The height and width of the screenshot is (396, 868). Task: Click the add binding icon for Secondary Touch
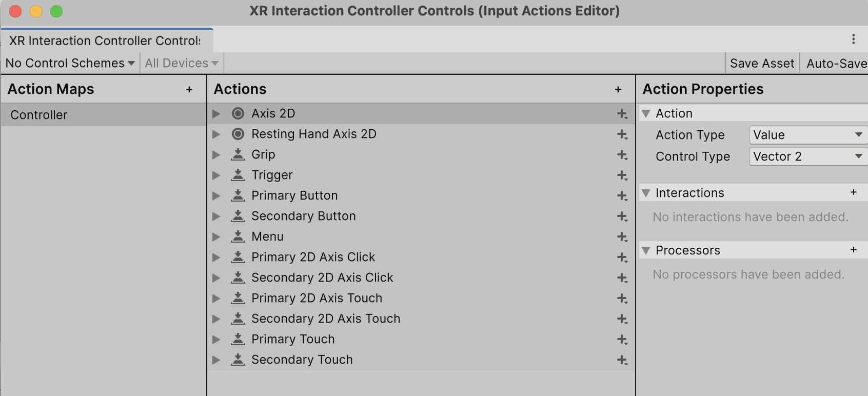[621, 360]
